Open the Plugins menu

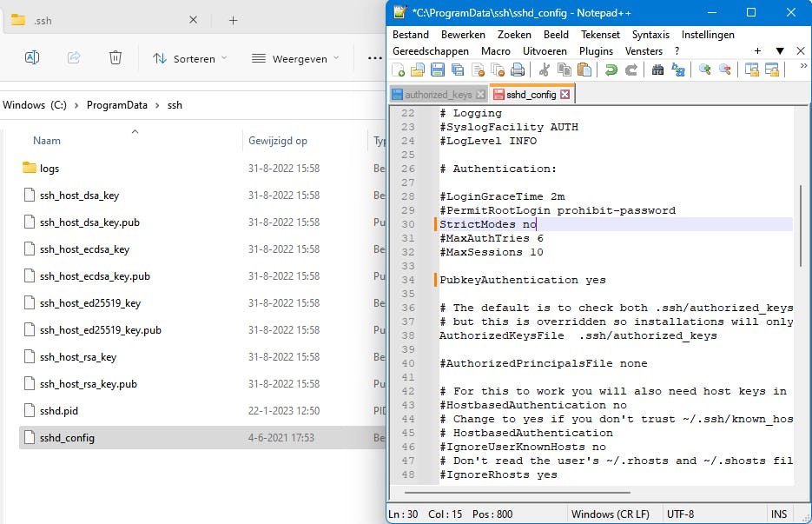tap(596, 51)
